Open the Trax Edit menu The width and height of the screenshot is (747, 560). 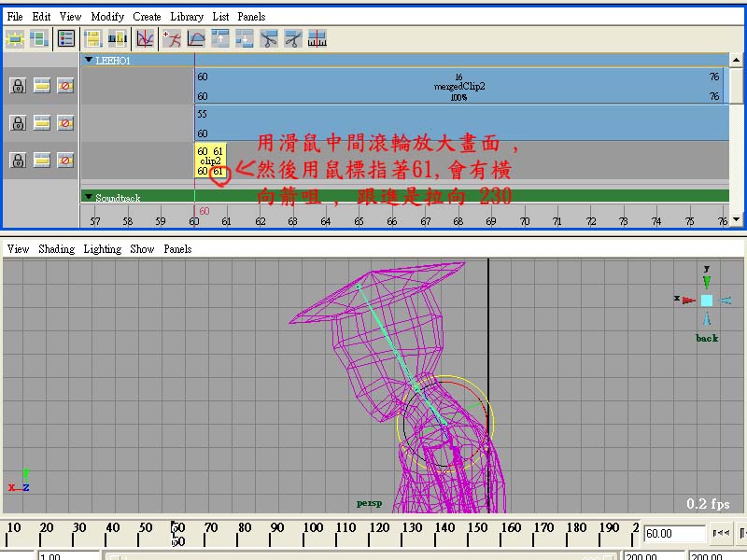point(41,17)
